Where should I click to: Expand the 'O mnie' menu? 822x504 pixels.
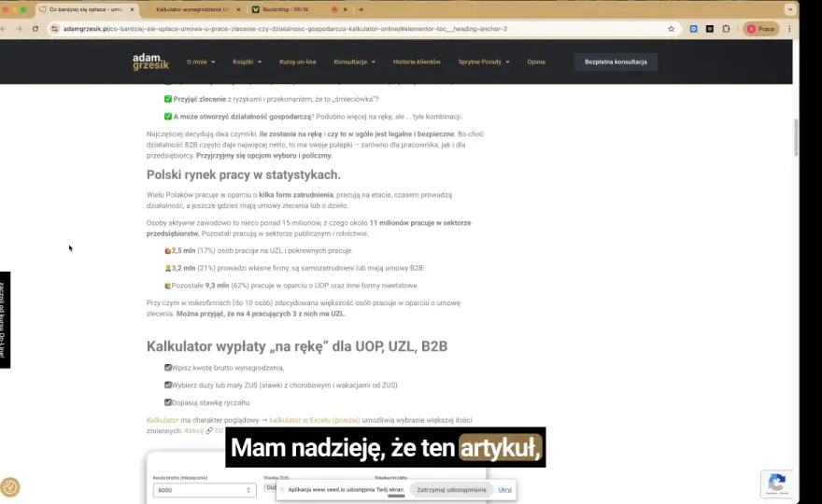pyautogui.click(x=201, y=62)
